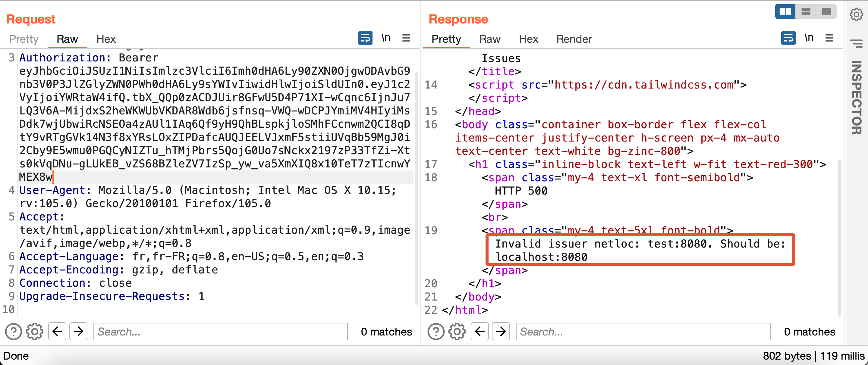Screen dimensions: 868x365
Task: Go to previous match in Response search
Action: click(x=480, y=331)
